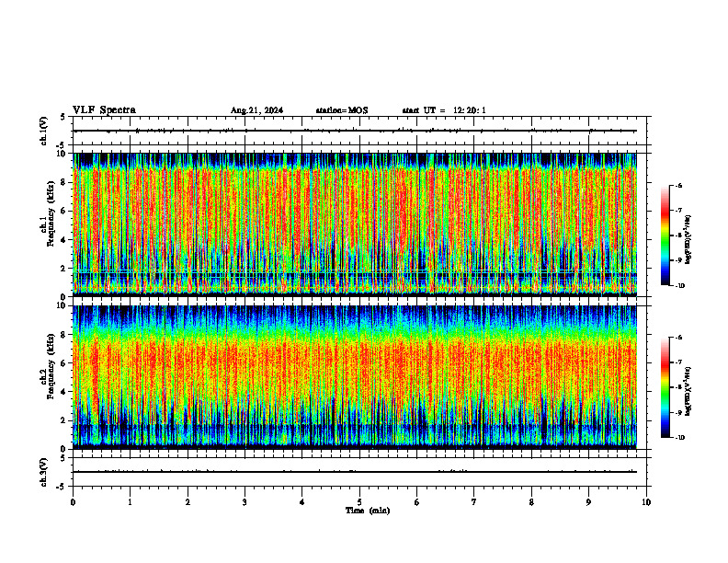Click the "start UT = 12:20: 1" text
This screenshot has height=563, width=728.
(x=444, y=110)
